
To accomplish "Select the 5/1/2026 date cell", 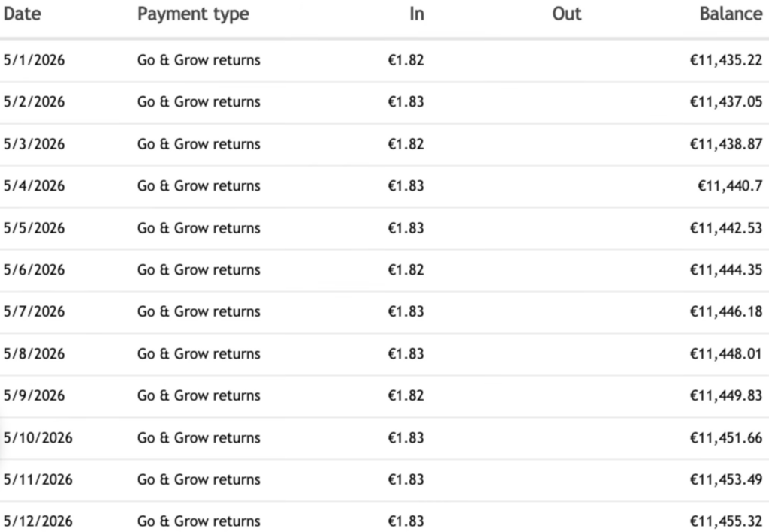I will 34,60.
